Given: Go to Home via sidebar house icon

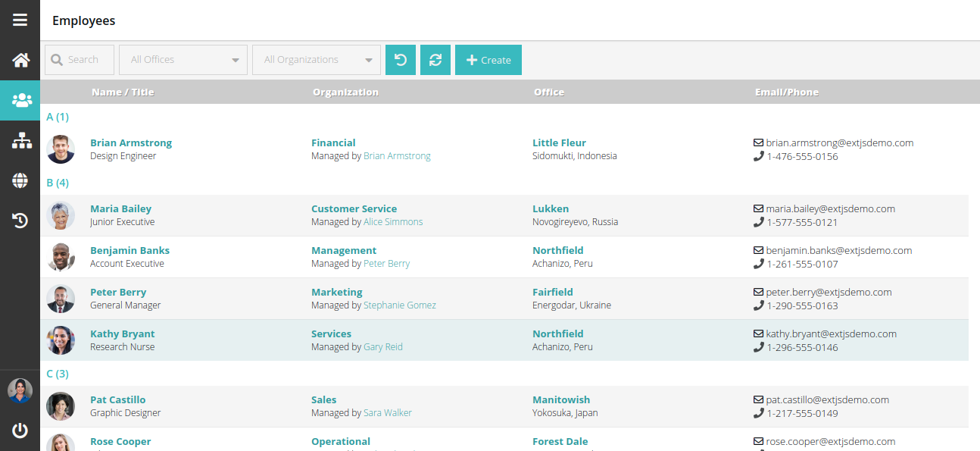Looking at the screenshot, I should coord(20,60).
